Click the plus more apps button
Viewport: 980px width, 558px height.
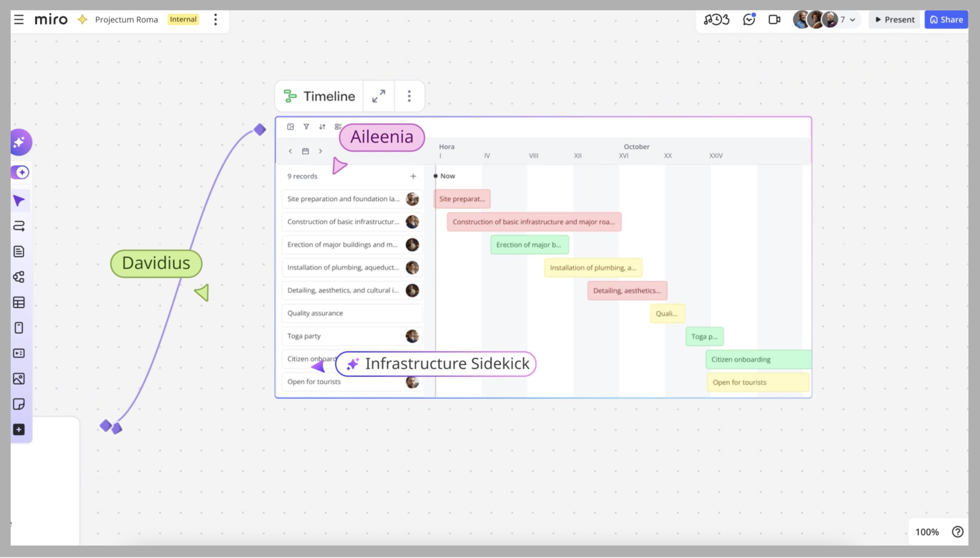(x=19, y=430)
